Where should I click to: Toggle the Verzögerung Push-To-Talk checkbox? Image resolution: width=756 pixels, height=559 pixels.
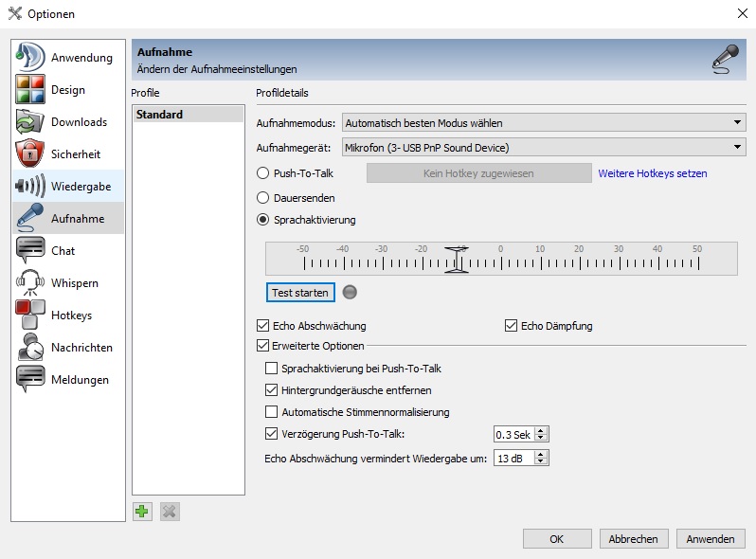pyautogui.click(x=272, y=434)
